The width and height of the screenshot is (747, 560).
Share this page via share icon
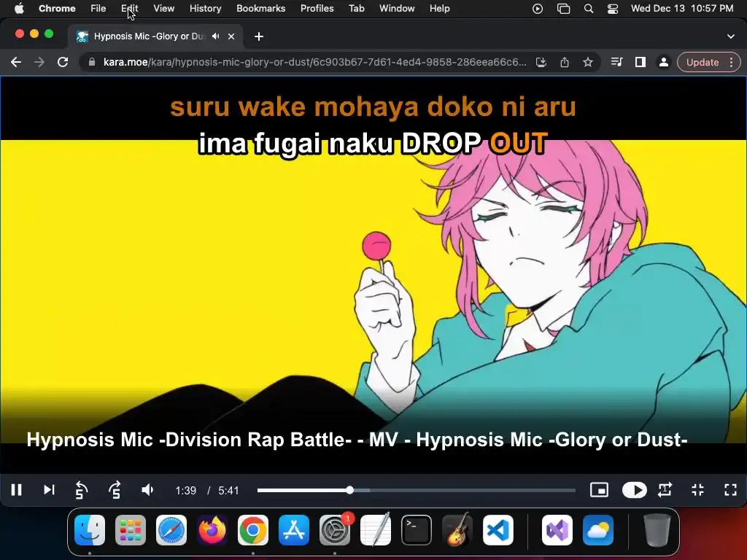coord(565,63)
